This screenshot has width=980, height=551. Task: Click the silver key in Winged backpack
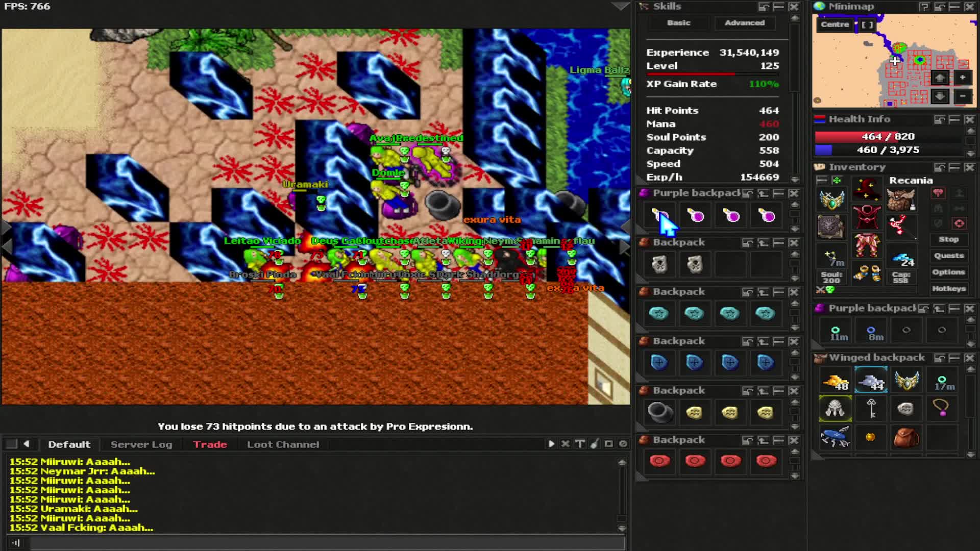[871, 408]
